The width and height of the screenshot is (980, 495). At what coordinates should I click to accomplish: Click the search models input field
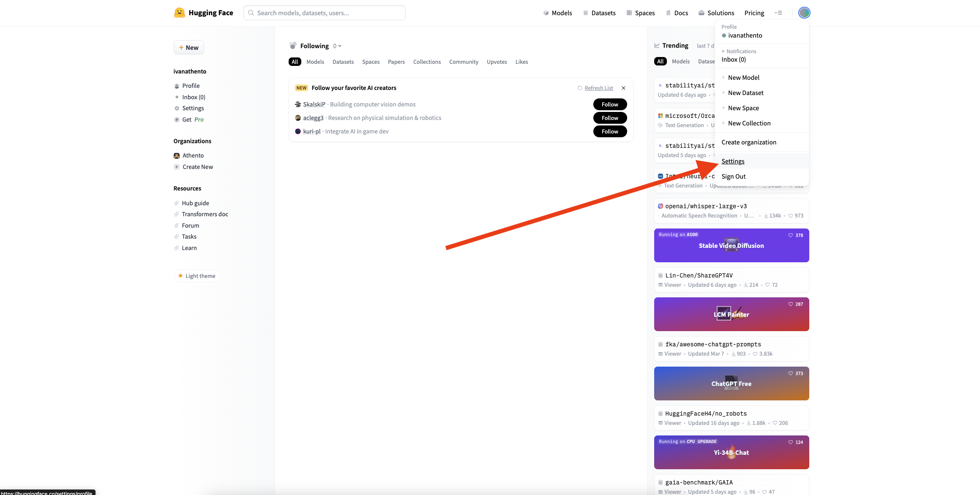pyautogui.click(x=324, y=13)
